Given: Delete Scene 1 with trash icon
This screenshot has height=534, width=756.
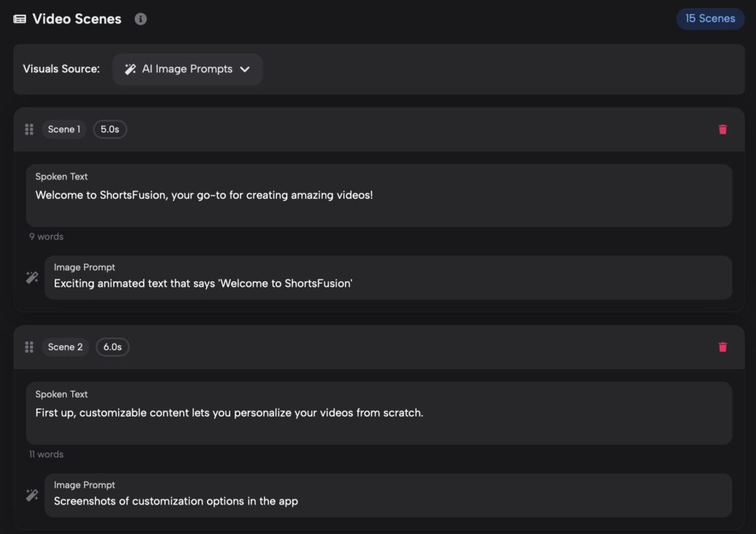Looking at the screenshot, I should 722,129.
